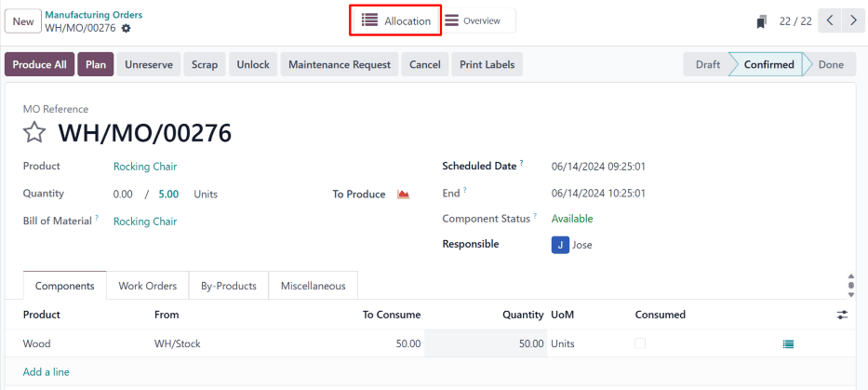
Task: Edit the 5.00 quantity field
Action: (x=168, y=195)
